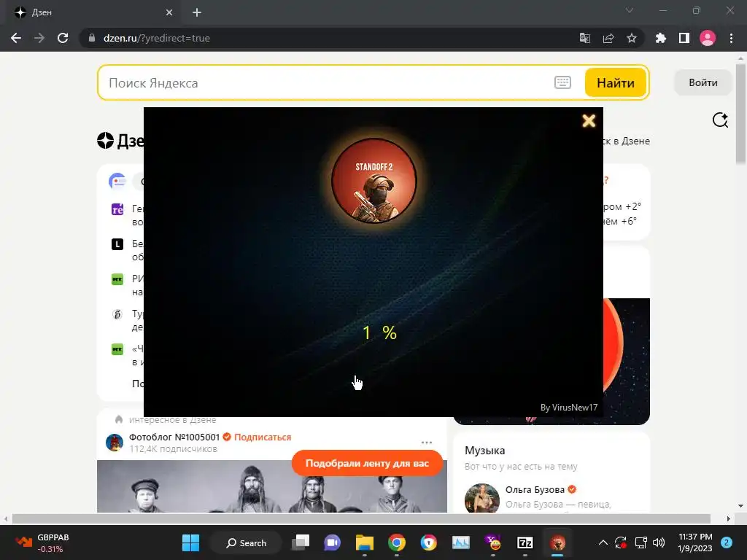Close the Standoff 2 popup with the X icon
The width and height of the screenshot is (747, 560).
point(589,121)
